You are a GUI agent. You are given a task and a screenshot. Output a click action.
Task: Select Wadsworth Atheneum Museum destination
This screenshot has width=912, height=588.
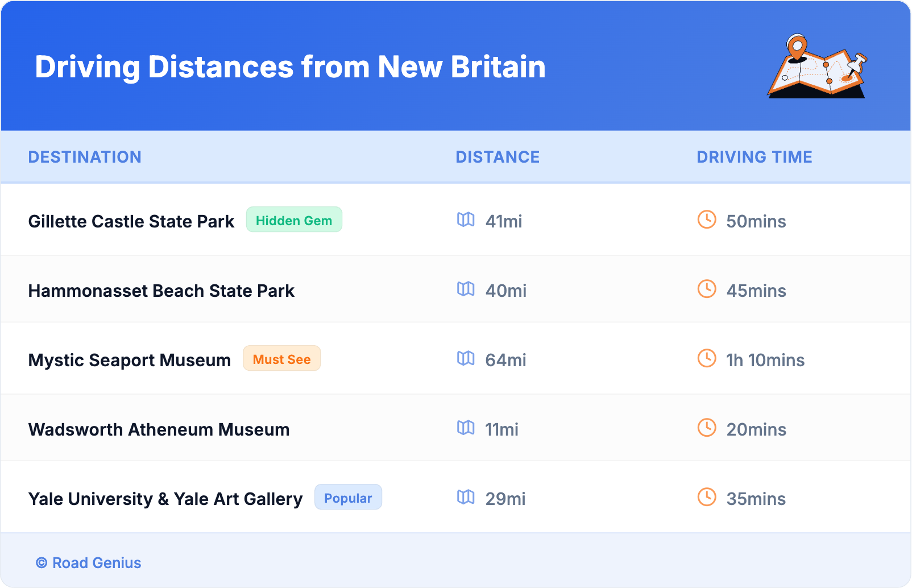159,429
